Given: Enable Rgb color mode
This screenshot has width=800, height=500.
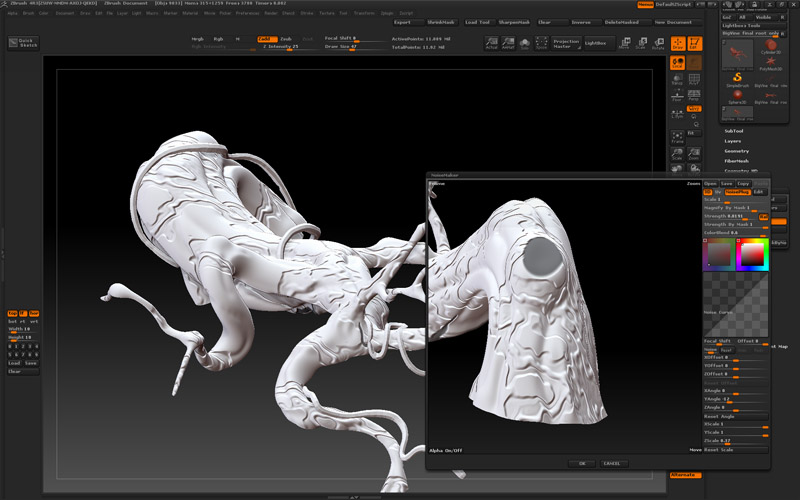Looking at the screenshot, I should pyautogui.click(x=218, y=39).
